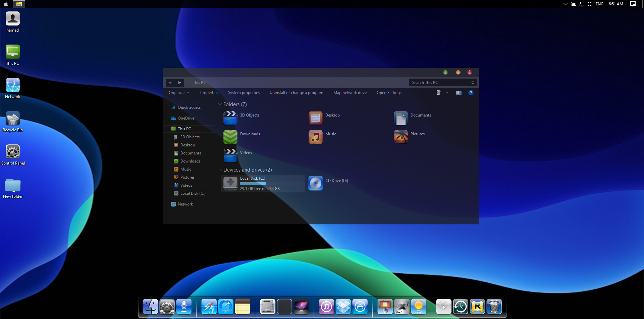Collapse the Devices and drives section
This screenshot has width=644, height=319.
click(220, 170)
